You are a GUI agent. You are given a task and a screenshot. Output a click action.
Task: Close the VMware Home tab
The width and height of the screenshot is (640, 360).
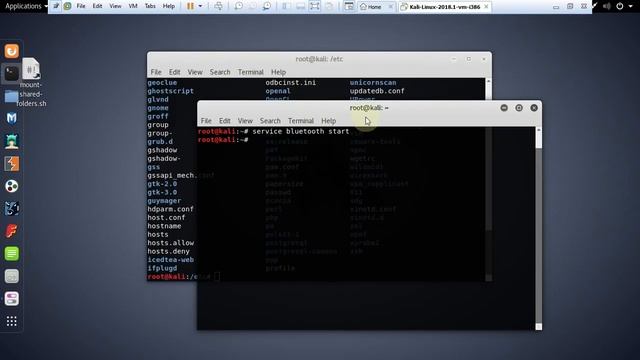pos(390,7)
